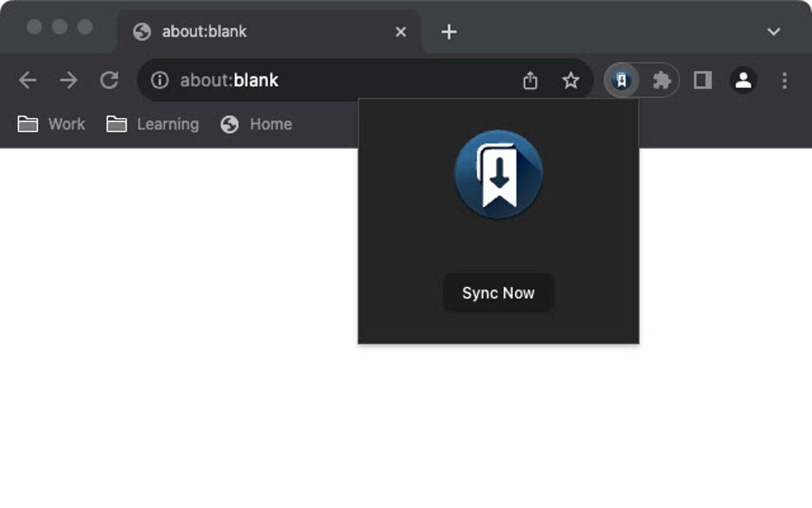Open the Extensions puzzle piece menu
812x508 pixels.
point(662,80)
